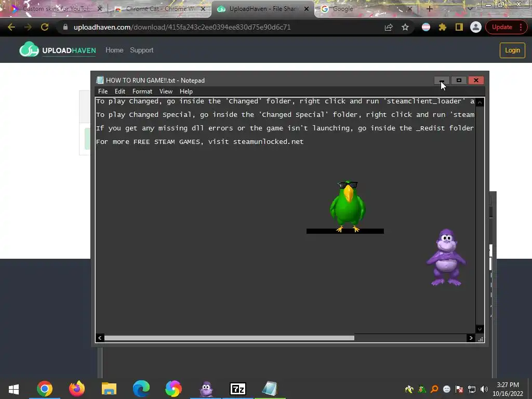Click the colorful swirl app taskbar icon
The image size is (532, 399).
coord(174,389)
